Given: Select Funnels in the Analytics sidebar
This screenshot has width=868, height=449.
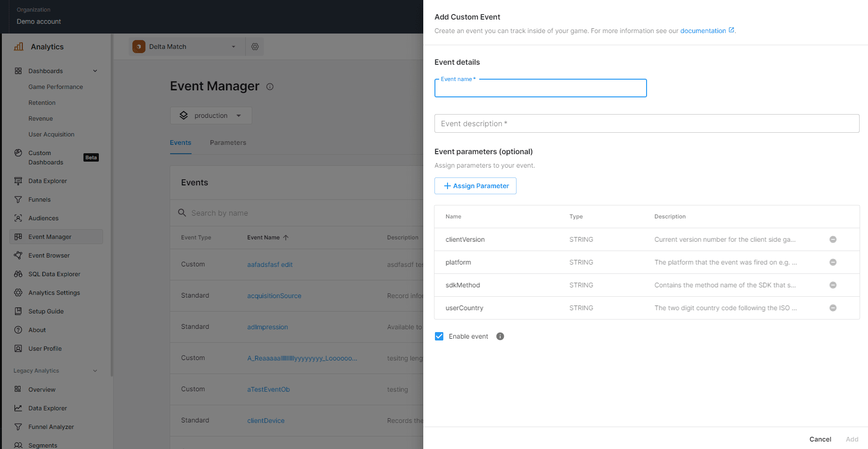Looking at the screenshot, I should click(x=37, y=199).
